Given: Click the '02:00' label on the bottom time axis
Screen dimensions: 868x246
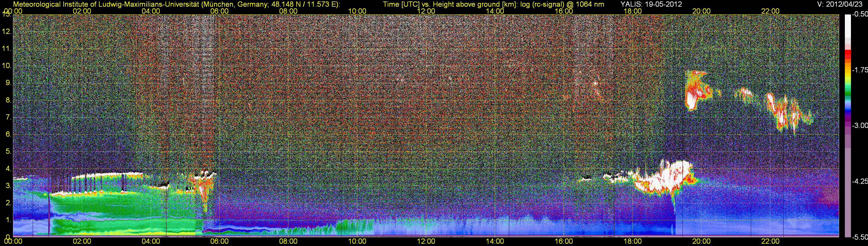Looking at the screenshot, I should click(82, 241).
